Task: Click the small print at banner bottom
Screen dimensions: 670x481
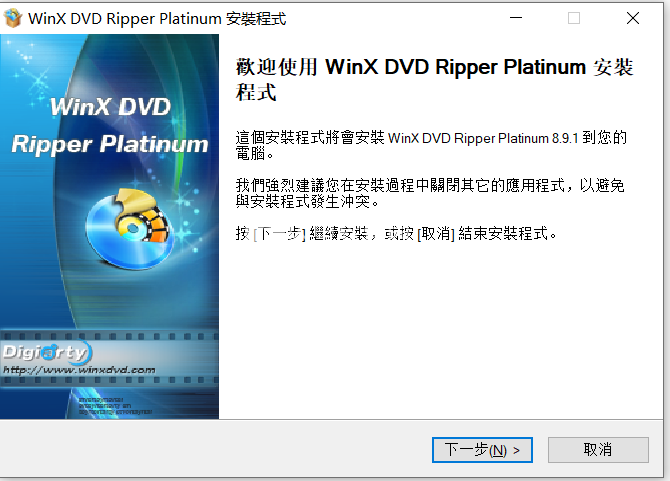Action: pos(115,405)
